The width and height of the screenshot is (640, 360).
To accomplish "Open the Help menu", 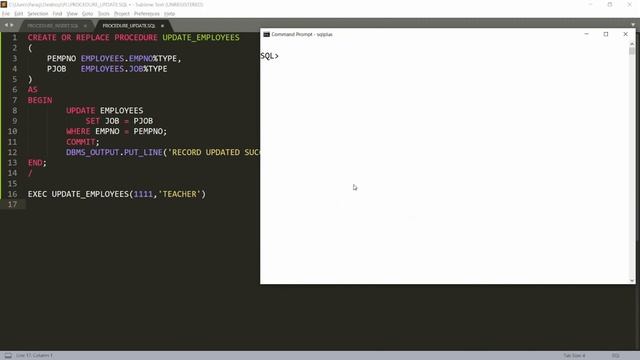I will tap(169, 13).
